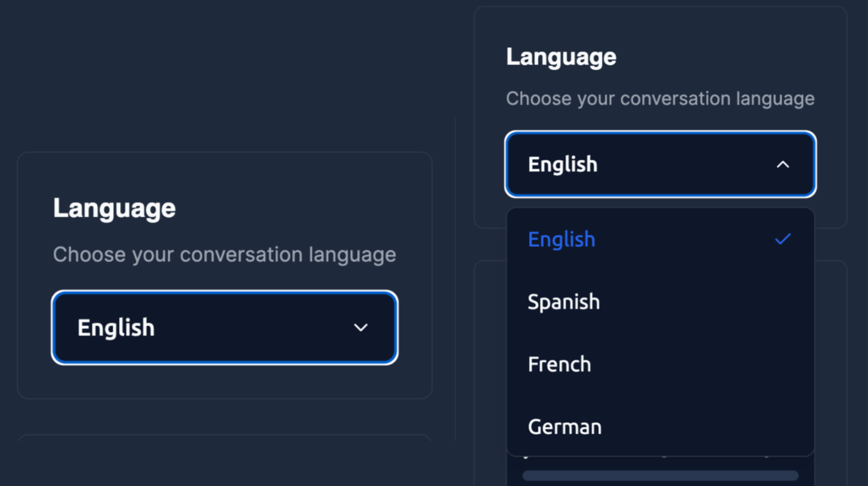Click the Language heading on the left card
Viewport: 868px width, 486px height.
tap(114, 207)
